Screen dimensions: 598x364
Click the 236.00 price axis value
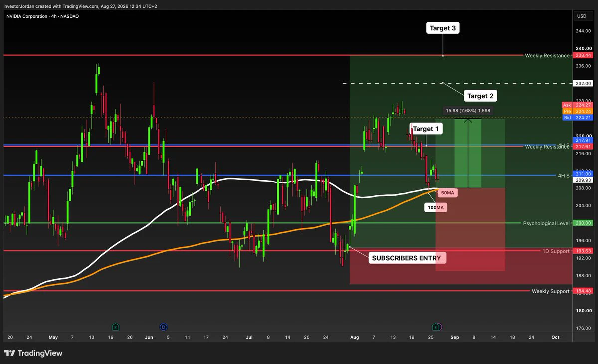[x=583, y=66]
